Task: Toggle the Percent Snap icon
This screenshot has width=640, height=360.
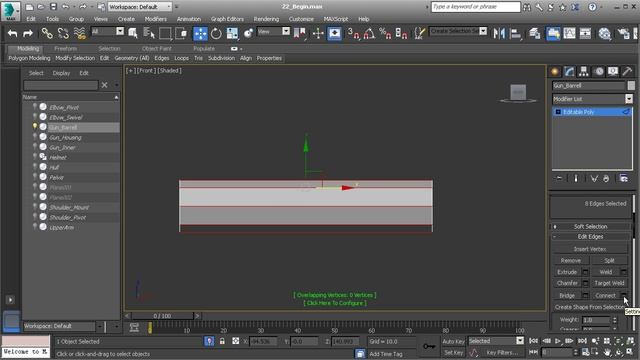Action: tap(384, 33)
